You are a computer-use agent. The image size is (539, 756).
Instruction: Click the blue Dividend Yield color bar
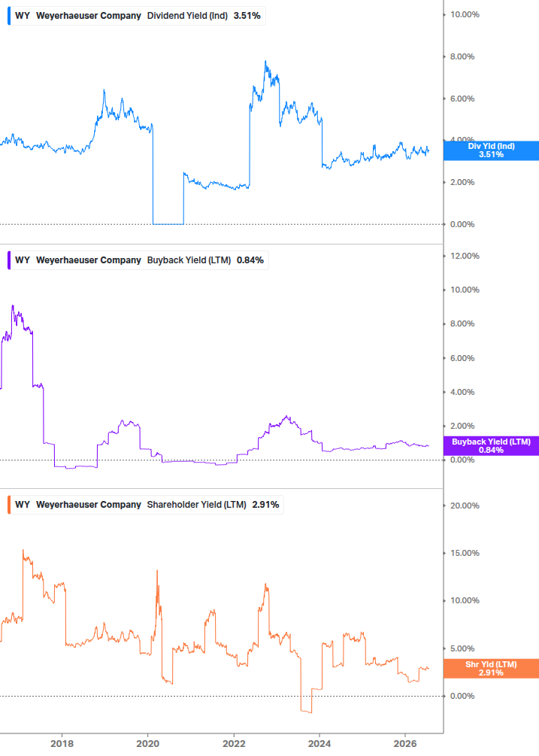9,16
